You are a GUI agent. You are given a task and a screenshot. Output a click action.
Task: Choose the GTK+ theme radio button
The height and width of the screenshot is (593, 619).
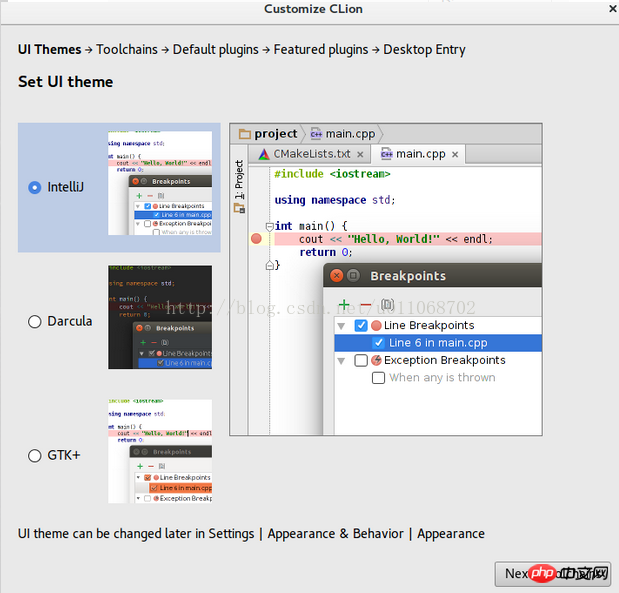click(34, 456)
